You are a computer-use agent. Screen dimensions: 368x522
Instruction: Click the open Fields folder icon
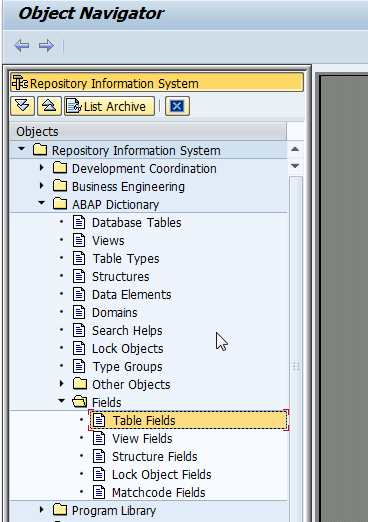(x=80, y=402)
